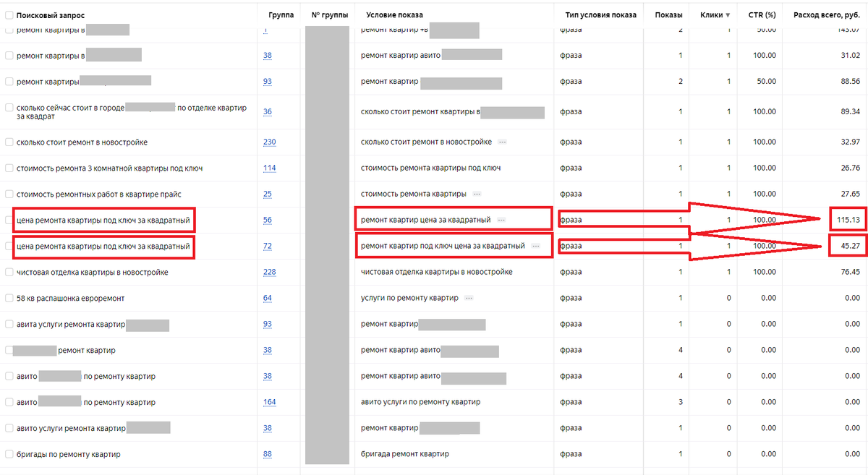Click sort arrow next to Клики header
868x475 pixels.
(x=728, y=15)
